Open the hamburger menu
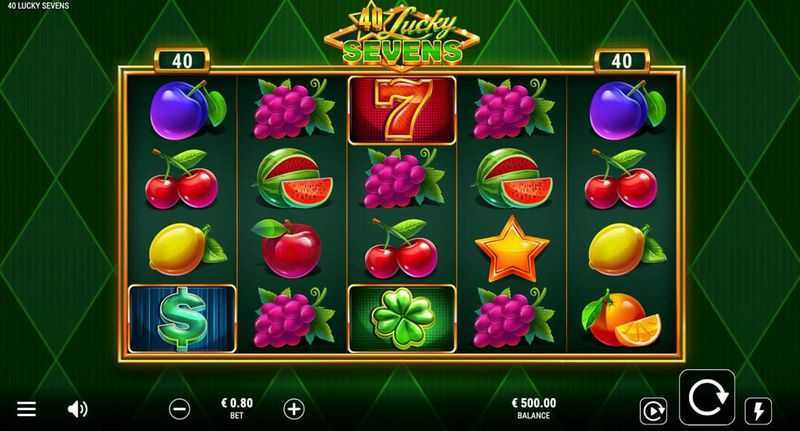 [x=27, y=409]
